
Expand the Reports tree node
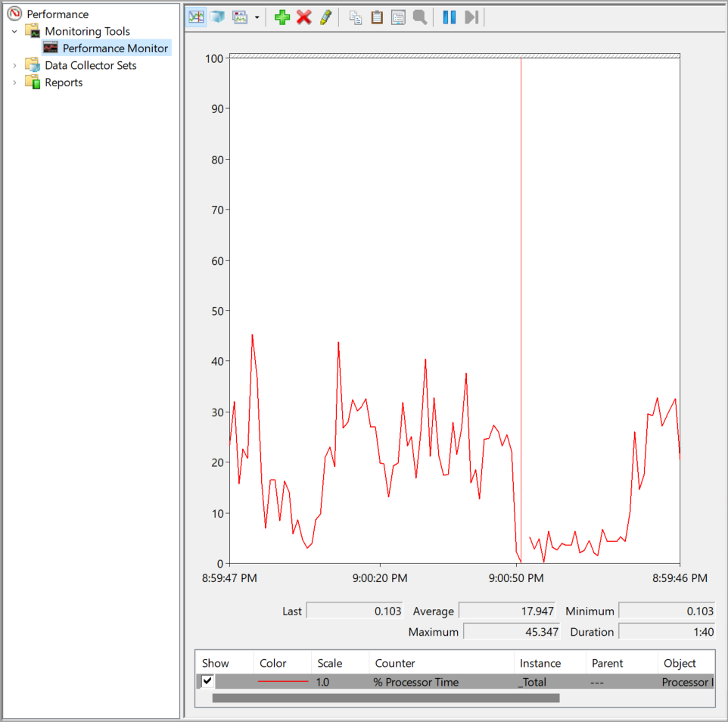(x=15, y=82)
